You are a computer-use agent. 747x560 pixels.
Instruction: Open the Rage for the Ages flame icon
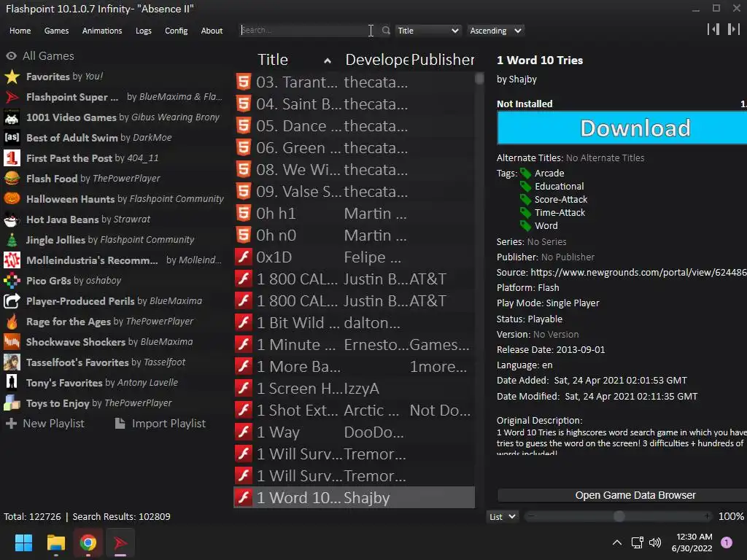pyautogui.click(x=12, y=322)
